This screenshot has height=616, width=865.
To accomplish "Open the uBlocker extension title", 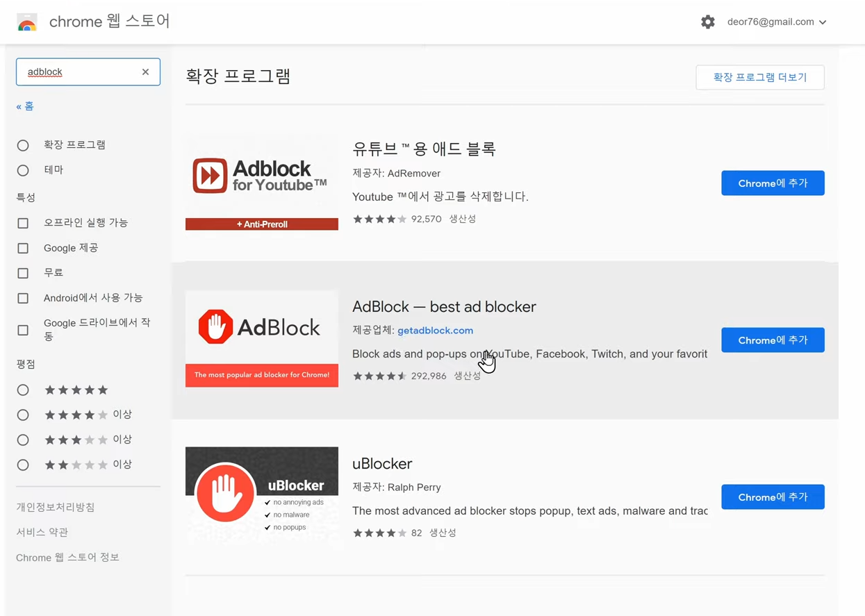I will point(382,463).
